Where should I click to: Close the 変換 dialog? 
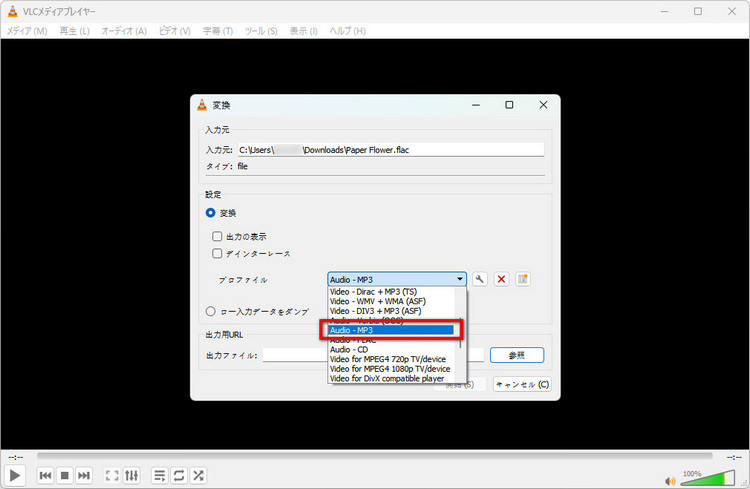[x=543, y=105]
